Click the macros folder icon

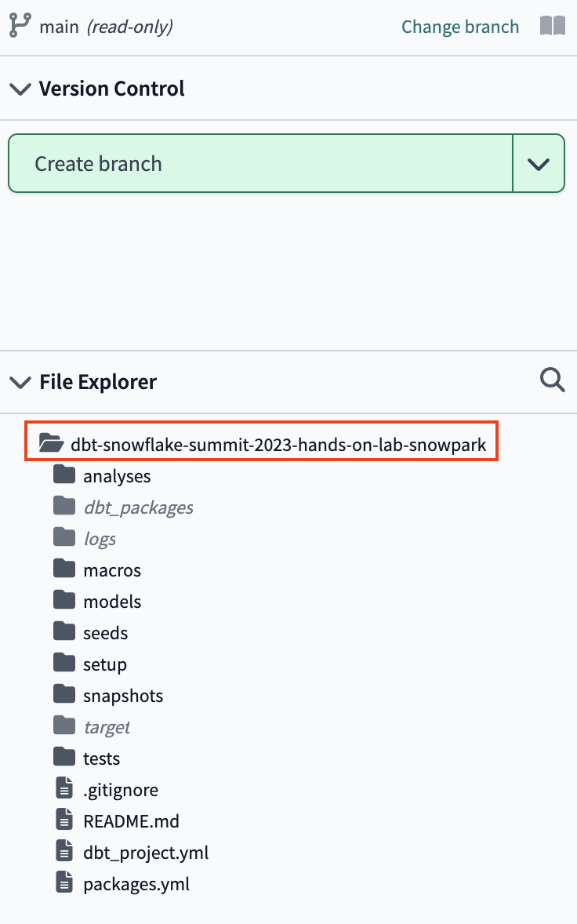64,568
